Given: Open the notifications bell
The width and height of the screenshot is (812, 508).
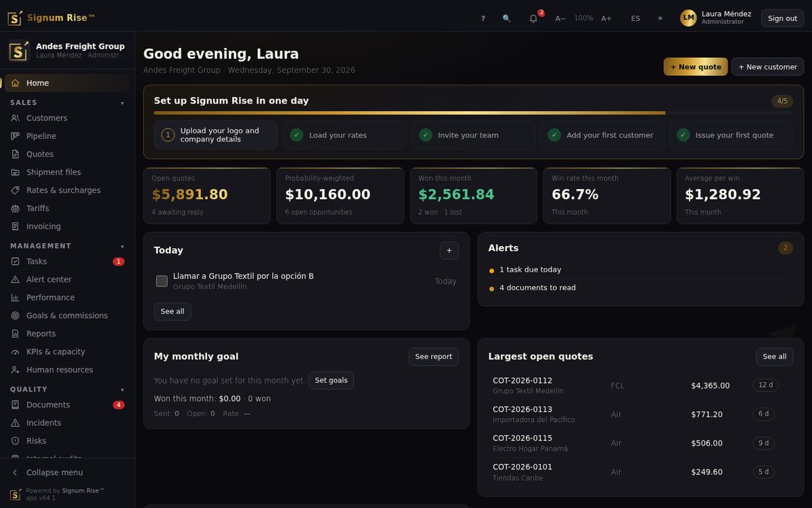Looking at the screenshot, I should [x=533, y=18].
